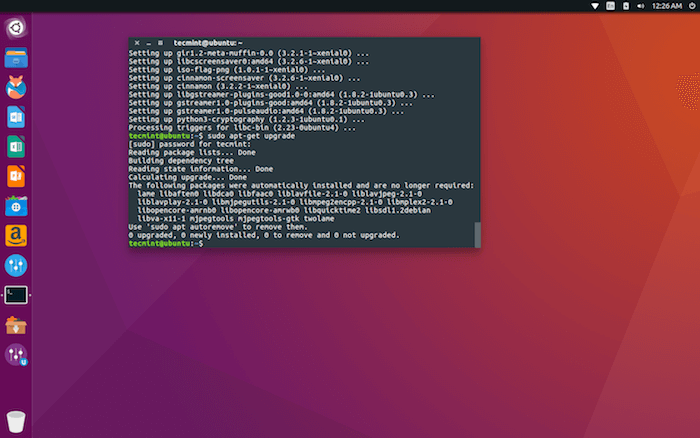The image size is (700, 438).
Task: Launch Ubuntu Software Center
Action: pyautogui.click(x=16, y=206)
